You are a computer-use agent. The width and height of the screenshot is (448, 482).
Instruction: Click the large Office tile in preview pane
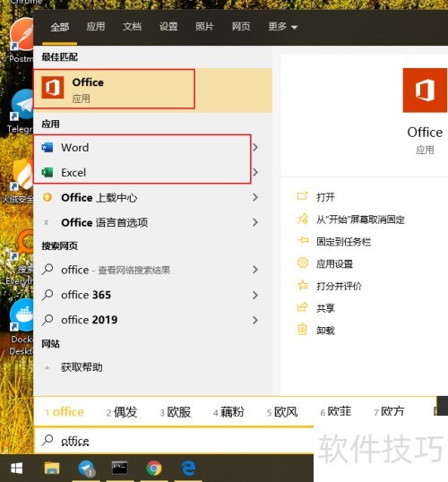click(425, 90)
